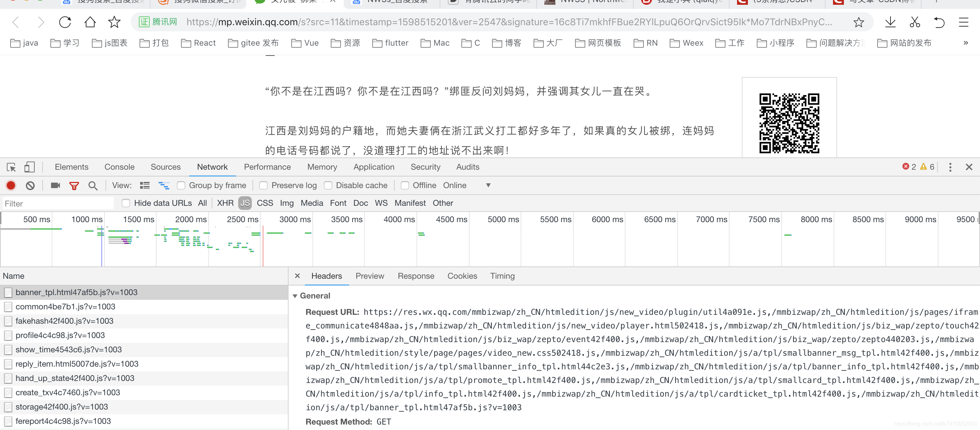Click banner_tpl.html47af5b.js request item
The height and width of the screenshot is (430, 980).
tap(76, 292)
